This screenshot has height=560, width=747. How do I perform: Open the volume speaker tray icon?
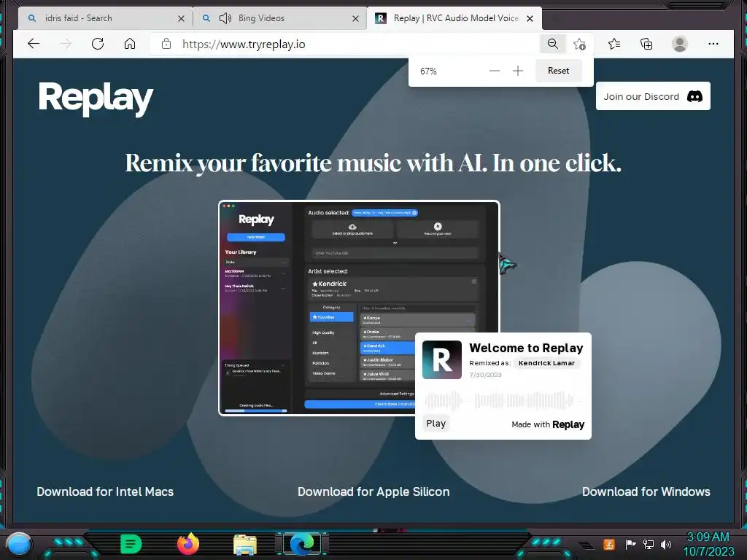point(666,544)
